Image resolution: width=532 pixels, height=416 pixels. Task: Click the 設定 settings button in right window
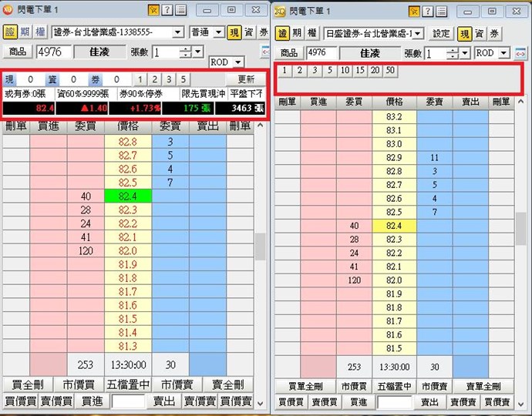440,33
